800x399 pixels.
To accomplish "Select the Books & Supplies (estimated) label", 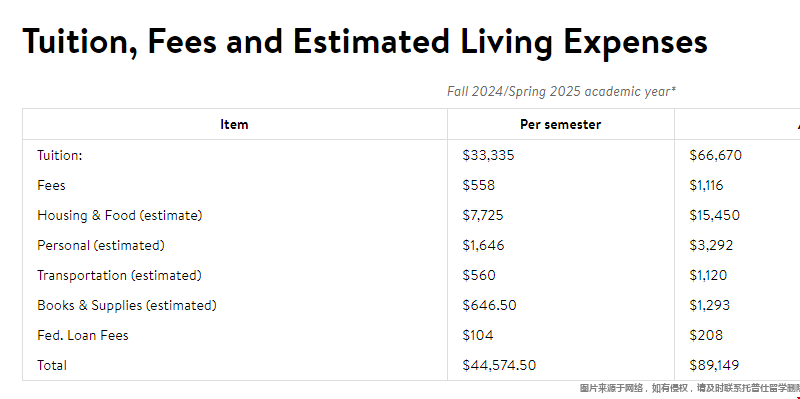I will coord(127,306).
